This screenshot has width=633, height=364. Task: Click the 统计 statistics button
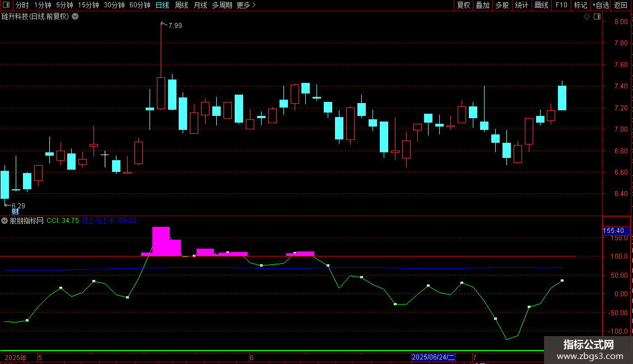[522, 5]
